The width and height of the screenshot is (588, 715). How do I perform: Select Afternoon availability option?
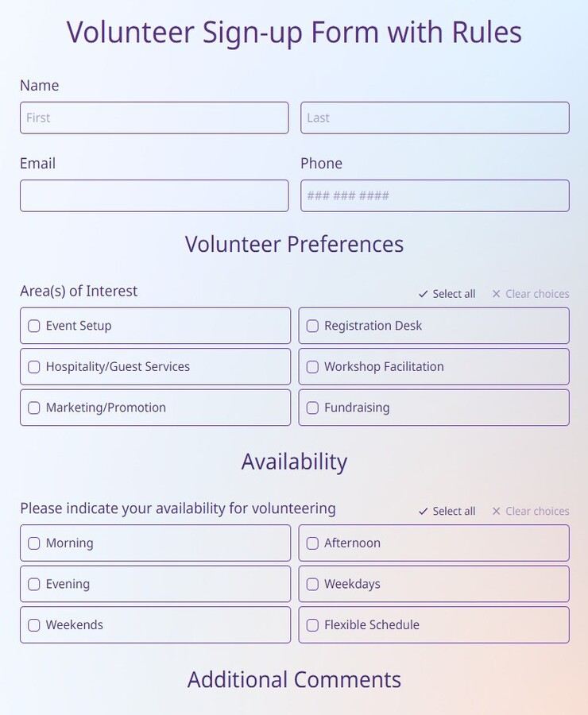(312, 543)
